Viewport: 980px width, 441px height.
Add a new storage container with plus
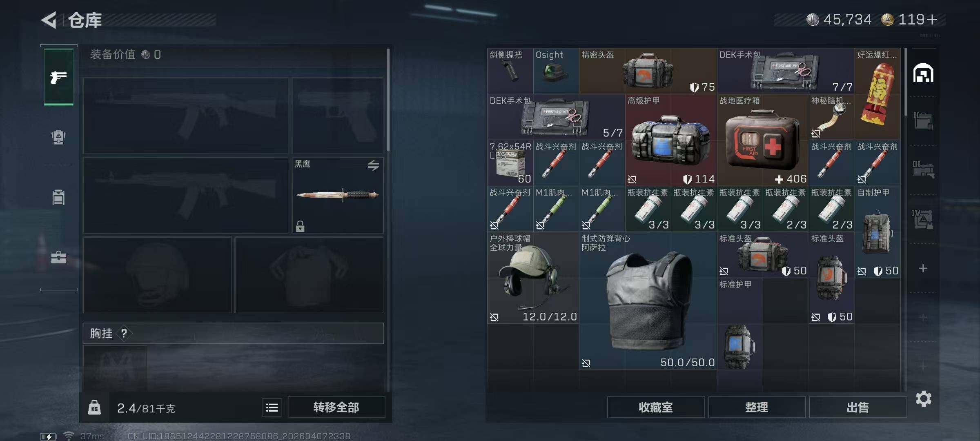click(923, 268)
